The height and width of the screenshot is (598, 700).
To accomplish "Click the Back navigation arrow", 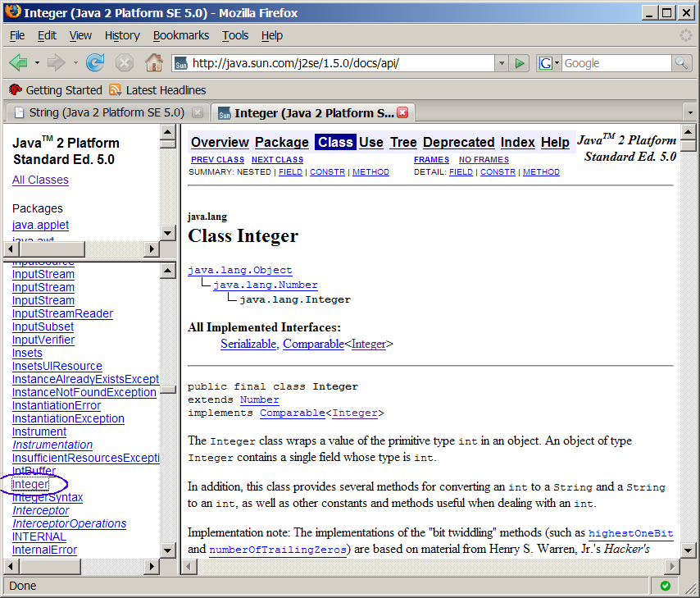I will pyautogui.click(x=19, y=62).
